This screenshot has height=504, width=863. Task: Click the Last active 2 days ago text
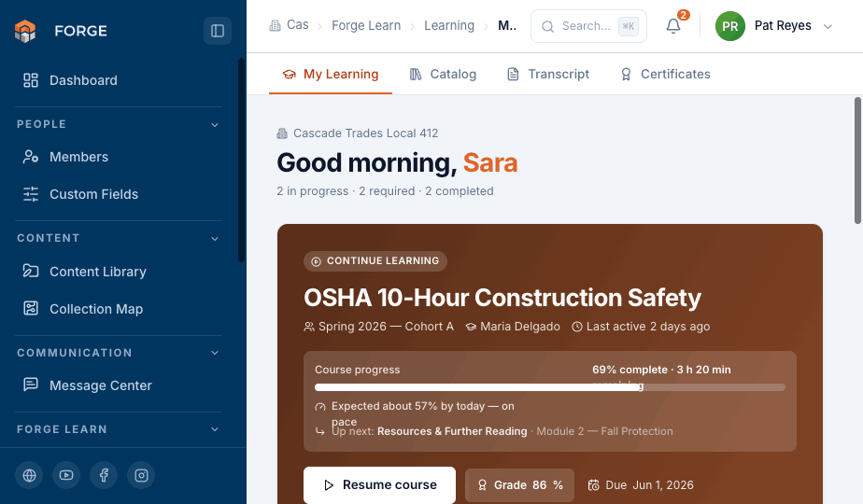(648, 327)
